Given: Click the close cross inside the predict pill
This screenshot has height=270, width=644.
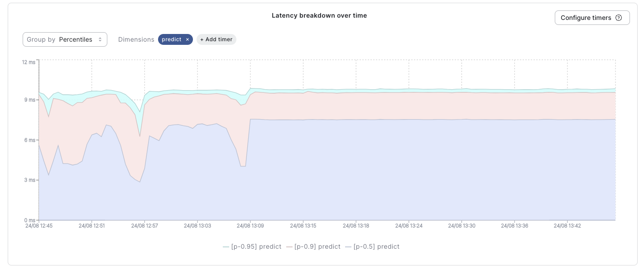Looking at the screenshot, I should 187,39.
